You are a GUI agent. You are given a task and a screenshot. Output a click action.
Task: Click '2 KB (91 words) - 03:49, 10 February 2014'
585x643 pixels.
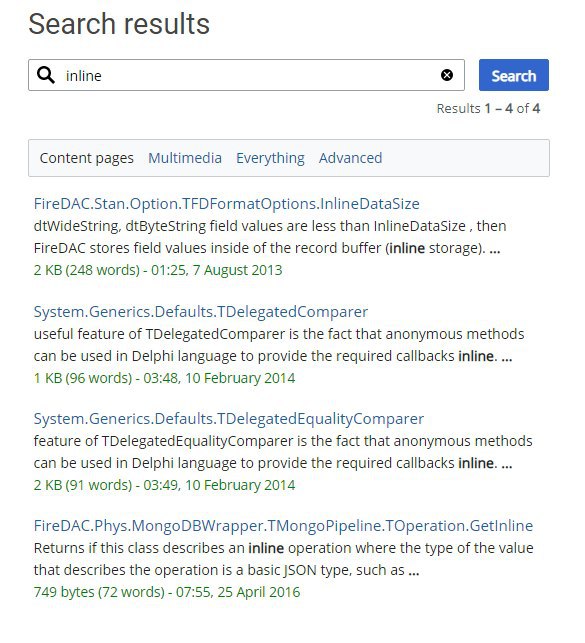pyautogui.click(x=164, y=485)
